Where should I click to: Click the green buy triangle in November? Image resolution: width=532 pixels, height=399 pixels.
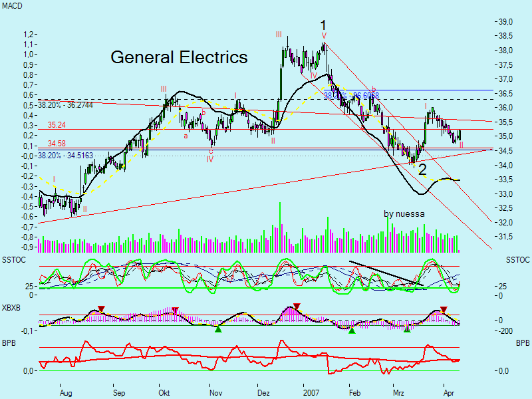click(x=218, y=329)
